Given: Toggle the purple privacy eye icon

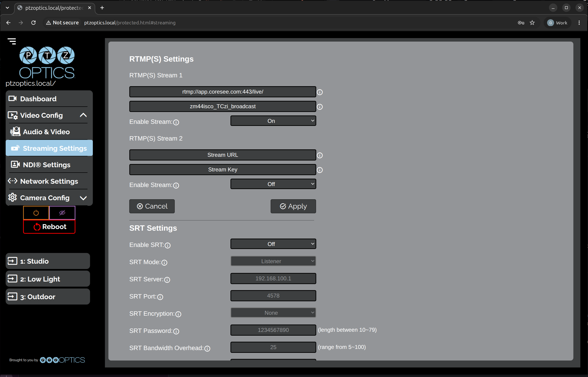Looking at the screenshot, I should 62,213.
